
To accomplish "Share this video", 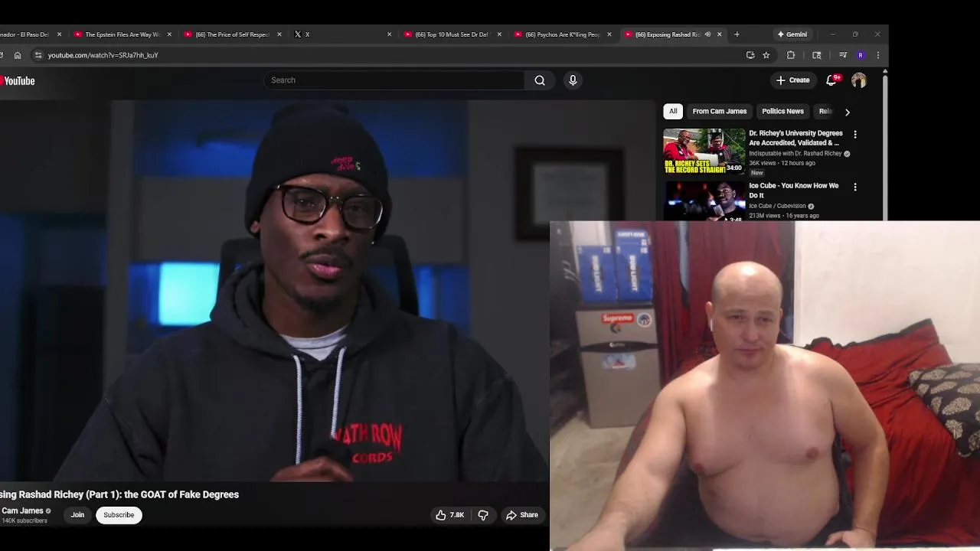I will 522,515.
